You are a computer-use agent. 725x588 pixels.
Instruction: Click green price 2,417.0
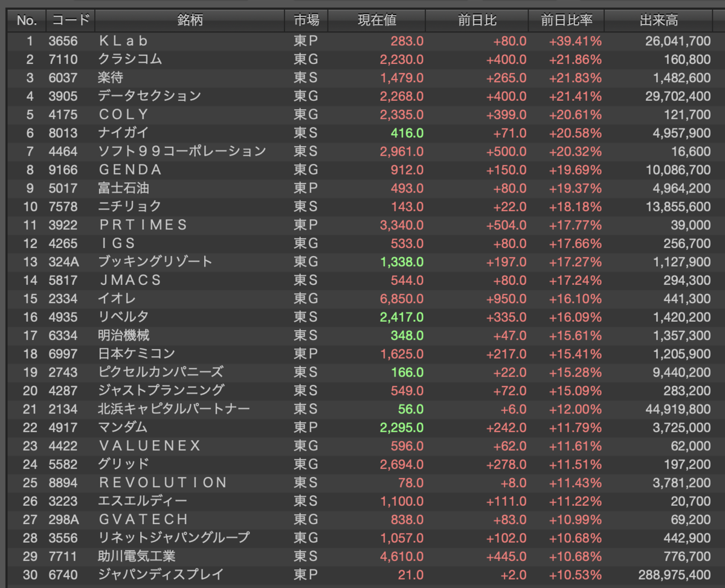coord(402,317)
